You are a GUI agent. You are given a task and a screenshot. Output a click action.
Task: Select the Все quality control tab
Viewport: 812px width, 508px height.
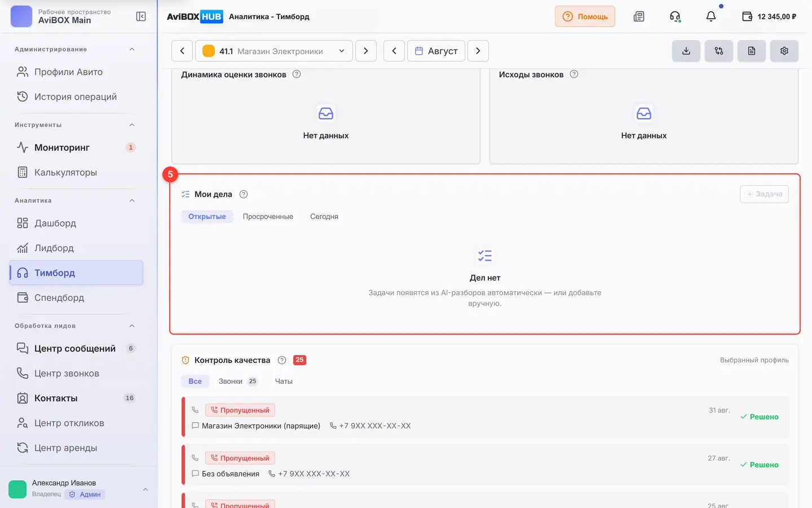pos(195,382)
